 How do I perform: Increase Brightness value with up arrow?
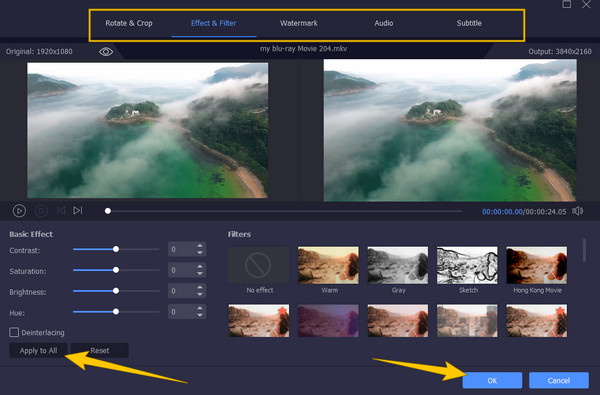pyautogui.click(x=200, y=287)
